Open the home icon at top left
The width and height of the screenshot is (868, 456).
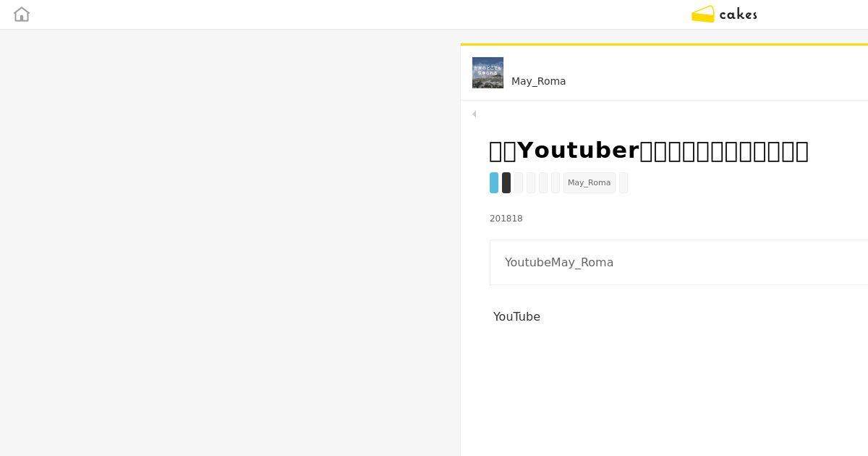coord(22,14)
